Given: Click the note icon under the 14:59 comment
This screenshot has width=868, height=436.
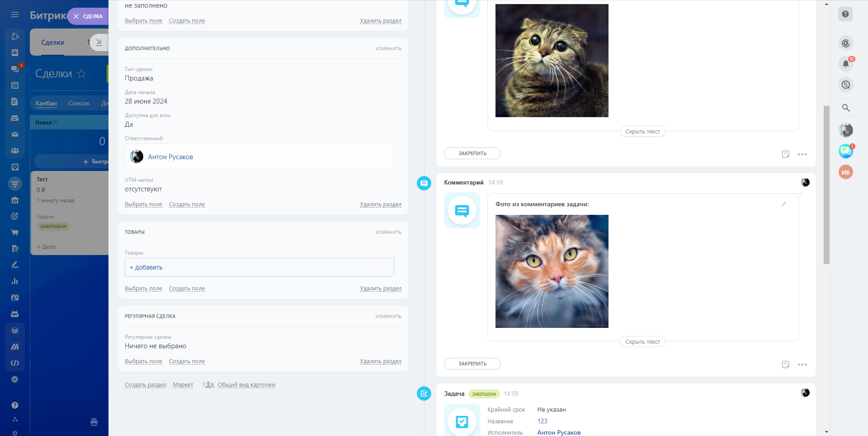Looking at the screenshot, I should click(x=786, y=365).
